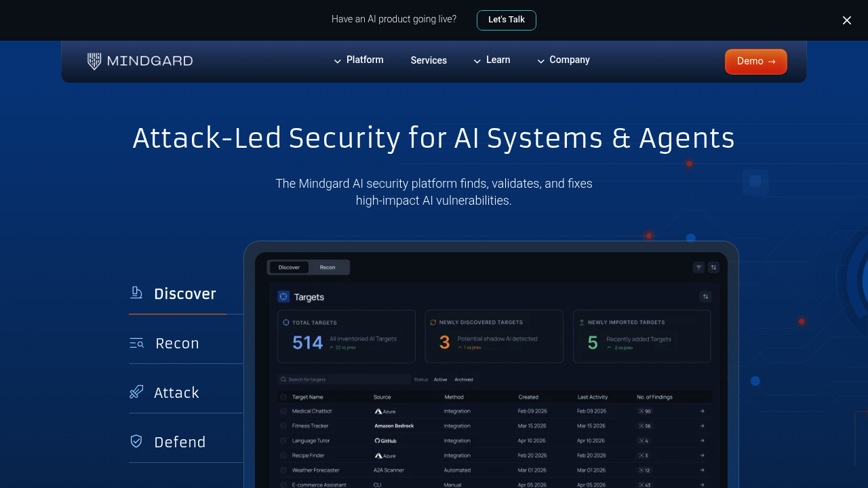
Task: Select the Recon feature in left list
Action: 177,343
